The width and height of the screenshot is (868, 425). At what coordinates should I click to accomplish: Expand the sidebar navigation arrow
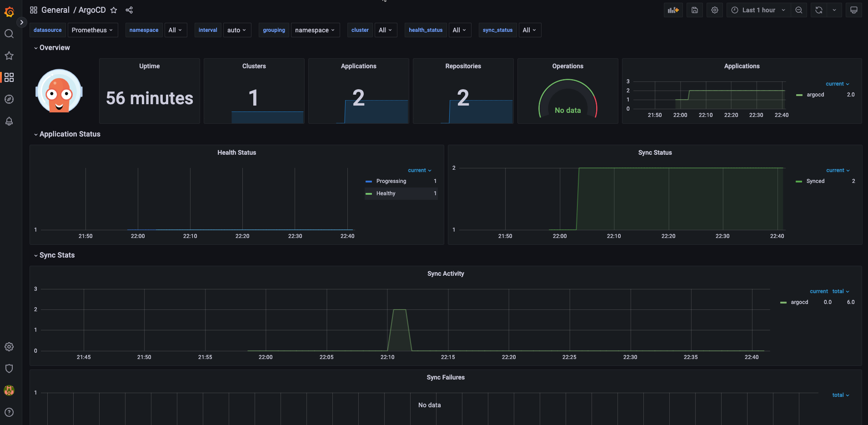(21, 22)
